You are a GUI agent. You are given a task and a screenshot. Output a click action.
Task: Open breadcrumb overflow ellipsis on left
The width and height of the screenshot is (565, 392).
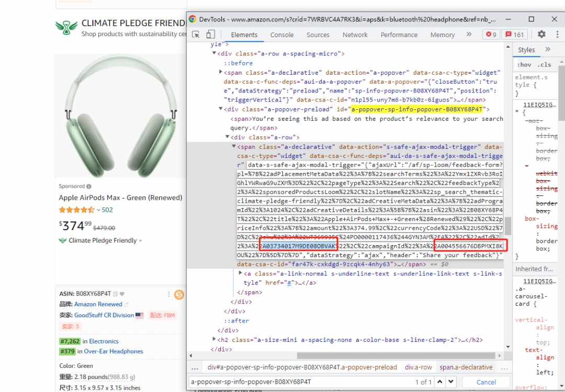tap(195, 367)
